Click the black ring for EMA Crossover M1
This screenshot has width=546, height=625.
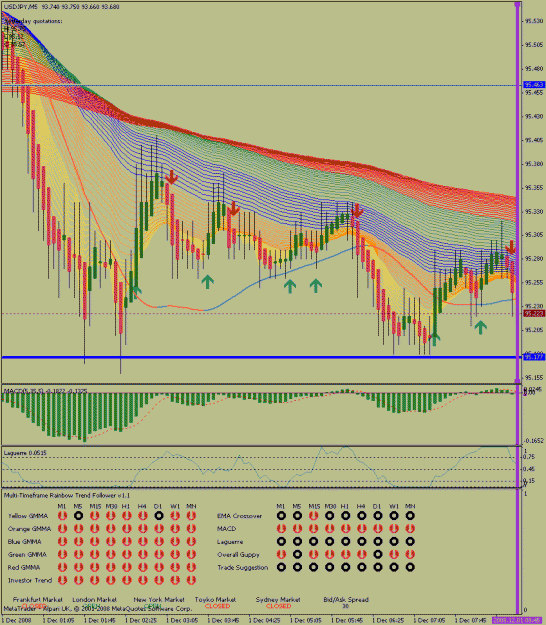coord(281,516)
